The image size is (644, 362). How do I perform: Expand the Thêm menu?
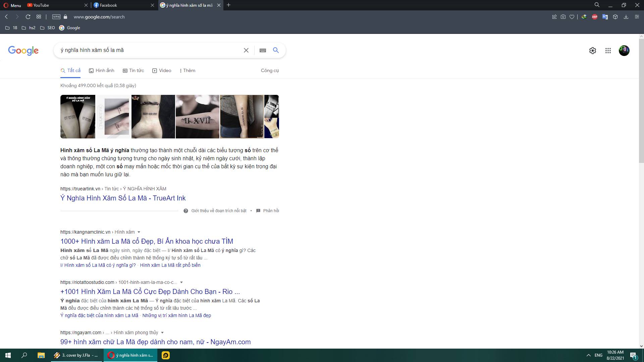click(x=187, y=70)
